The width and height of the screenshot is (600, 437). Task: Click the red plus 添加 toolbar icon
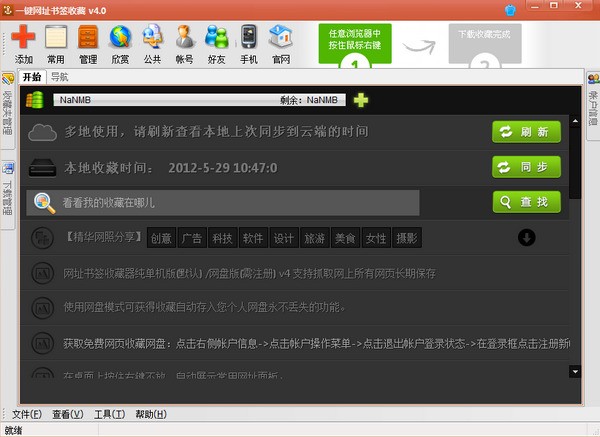point(23,37)
